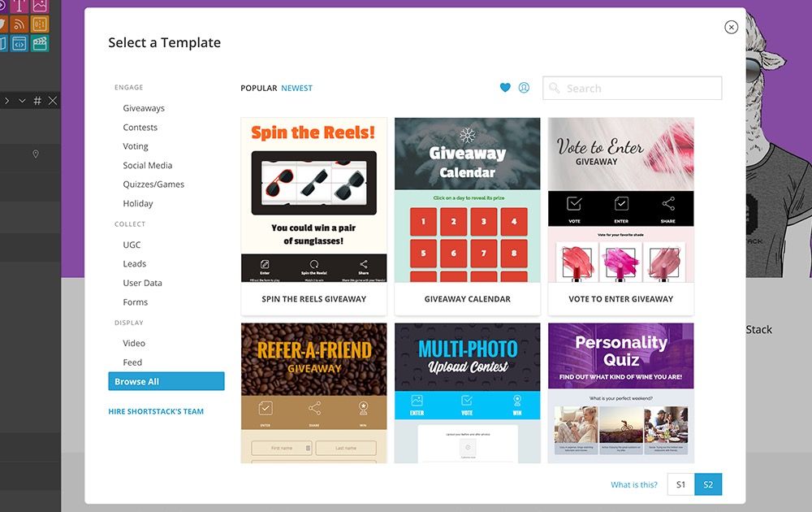
Task: Click the COLLECT section heading
Action: point(130,223)
